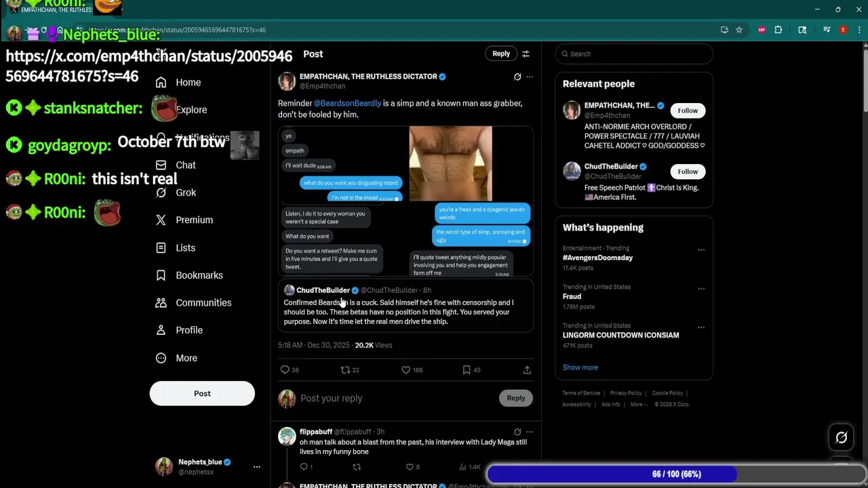This screenshot has height=488, width=868.
Task: Follow ChudTheBuilder in Relevant people
Action: [x=688, y=171]
